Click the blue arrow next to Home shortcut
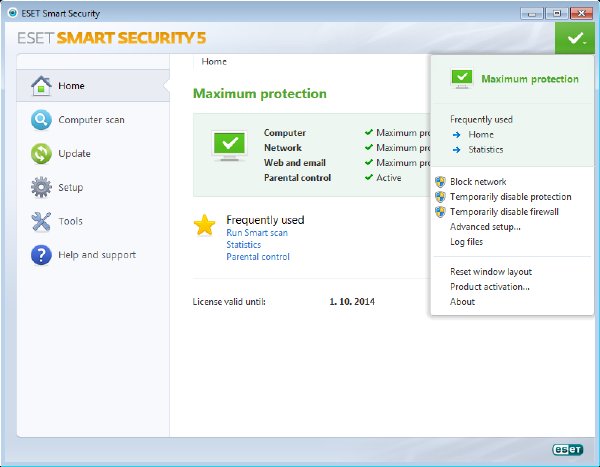The width and height of the screenshot is (600, 467). tap(457, 135)
